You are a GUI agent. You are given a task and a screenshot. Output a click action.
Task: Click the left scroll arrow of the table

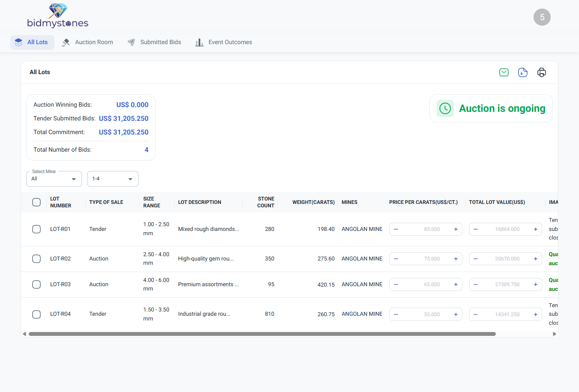[x=24, y=334]
